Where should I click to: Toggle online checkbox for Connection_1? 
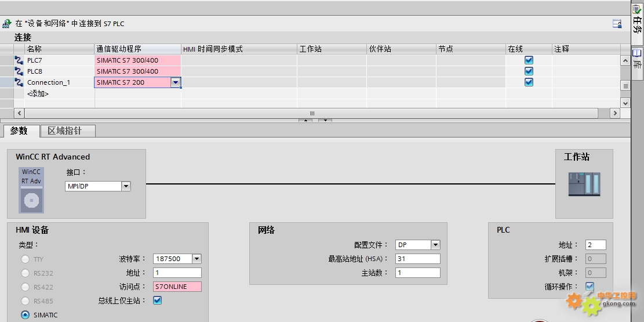[x=529, y=82]
